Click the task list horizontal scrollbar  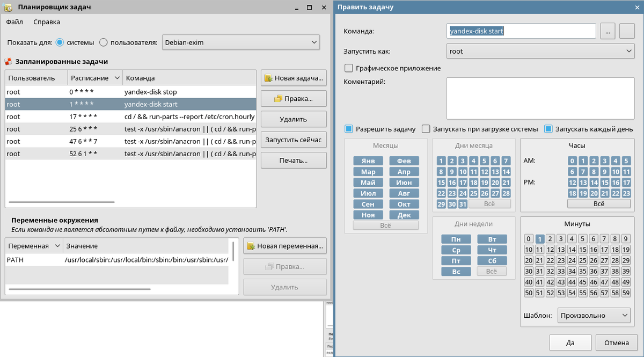coord(62,202)
